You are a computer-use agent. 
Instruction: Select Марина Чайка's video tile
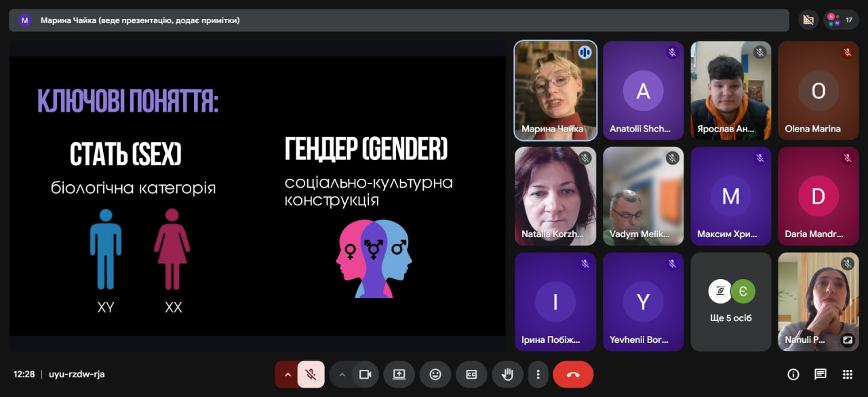pyautogui.click(x=555, y=90)
